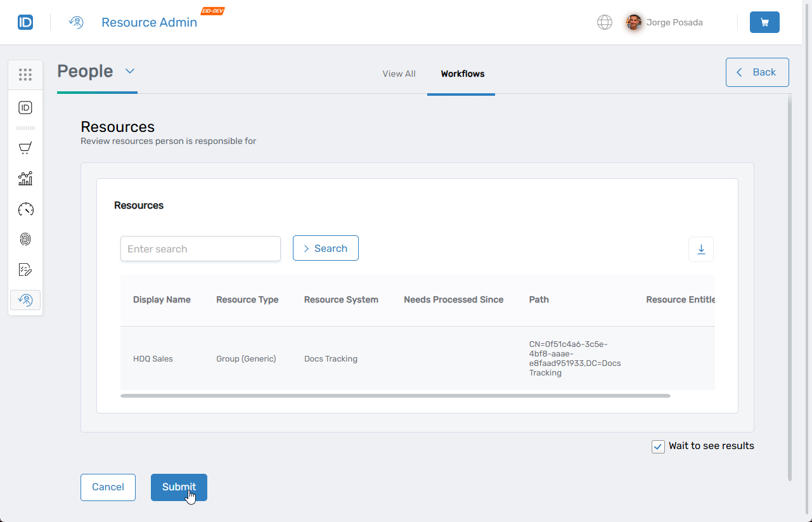Click the horizontal scrollbar under the table
Screen dimensions: 812x522
[395, 396]
